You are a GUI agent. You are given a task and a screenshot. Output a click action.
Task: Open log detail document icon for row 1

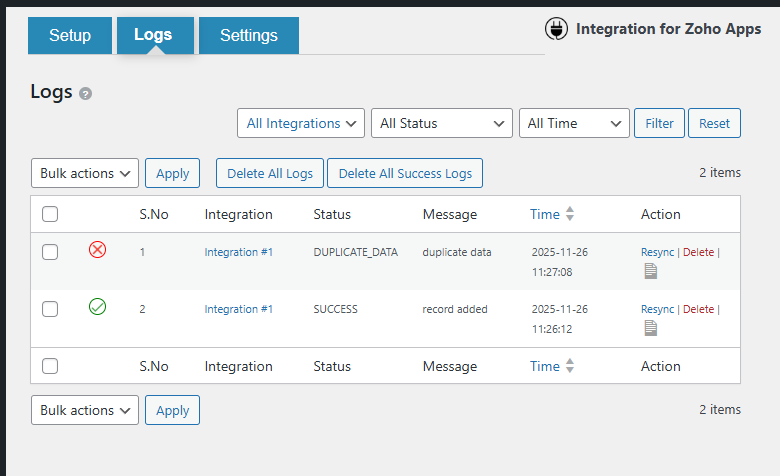click(651, 271)
